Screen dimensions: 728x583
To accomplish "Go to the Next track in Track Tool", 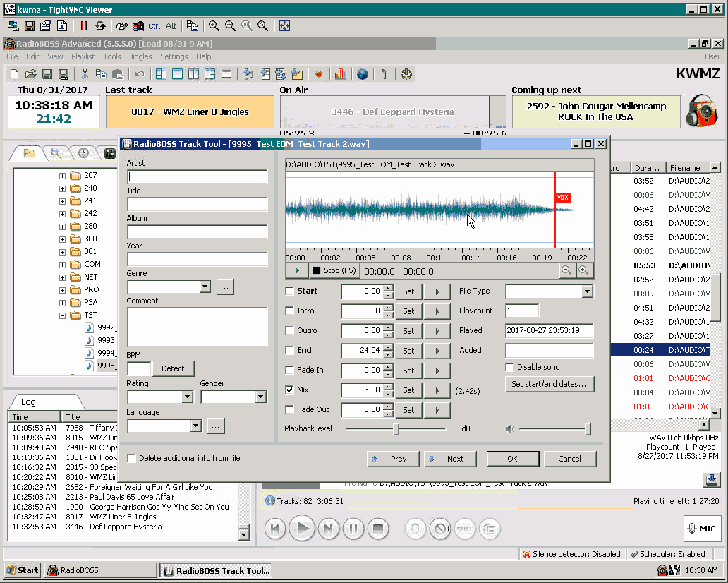I will (x=449, y=459).
